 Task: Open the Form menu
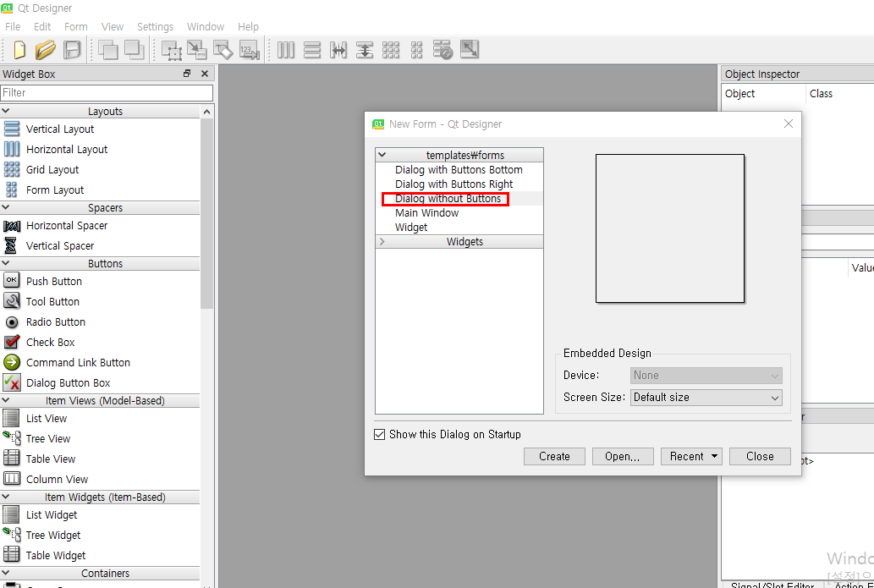tap(76, 27)
